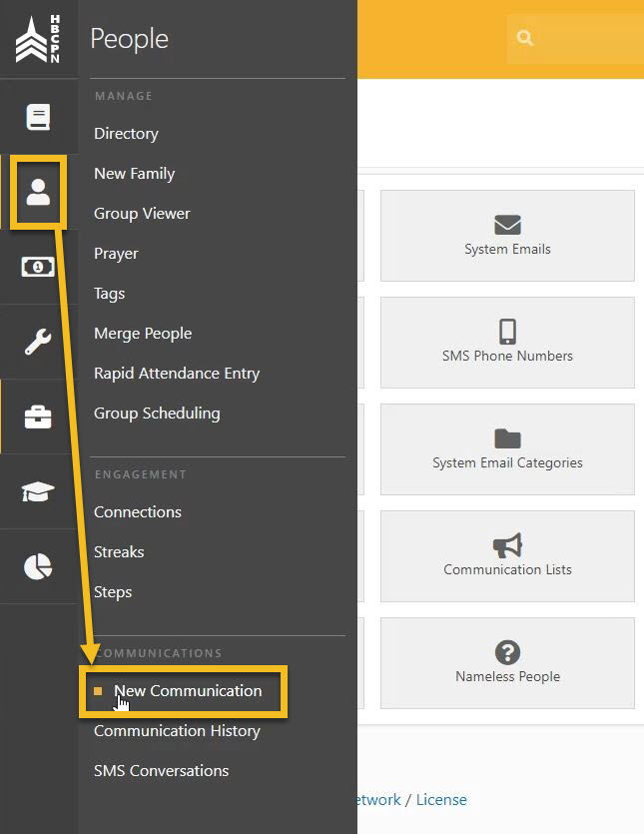
Task: Open the Admin Tools wrench sidebar icon
Action: point(38,342)
